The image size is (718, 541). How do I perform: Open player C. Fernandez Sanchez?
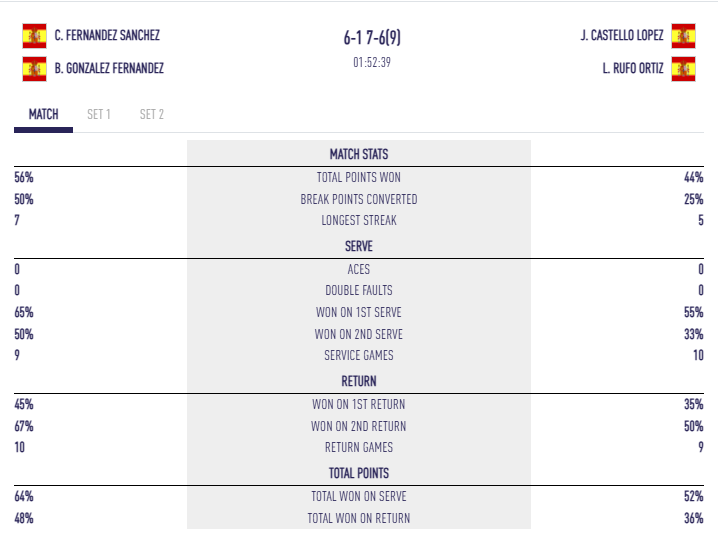pos(107,36)
